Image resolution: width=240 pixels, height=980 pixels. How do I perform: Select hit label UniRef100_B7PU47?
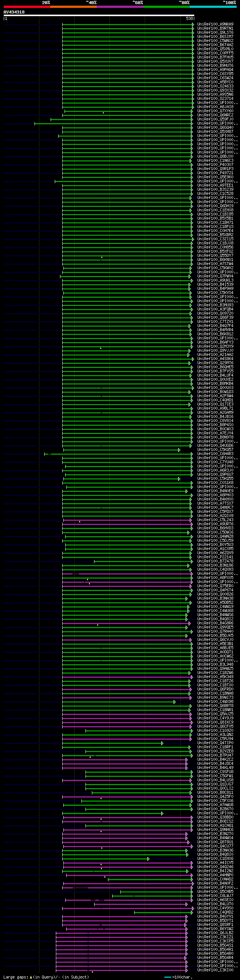click(215, 755)
